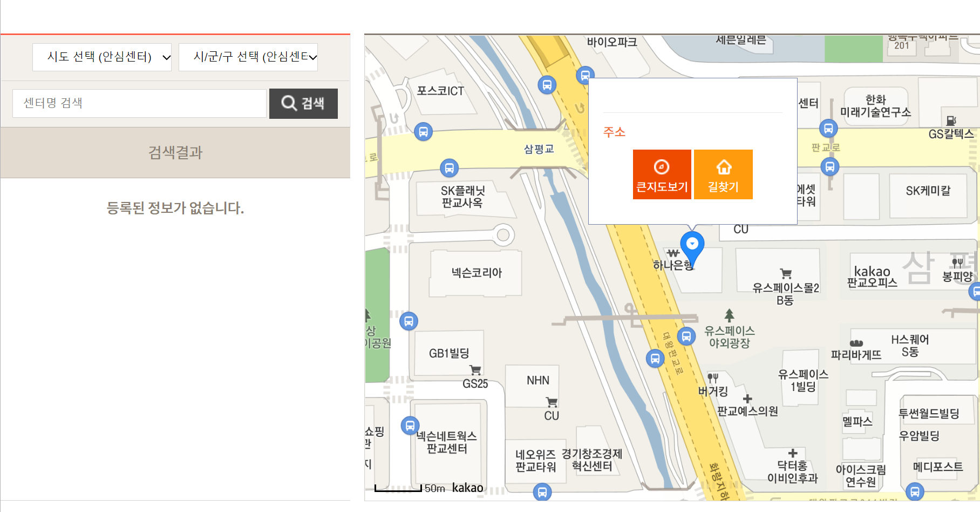Image resolution: width=980 pixels, height=512 pixels.
Task: Click the 유스페이스 1빌딩 label
Action: (x=803, y=380)
